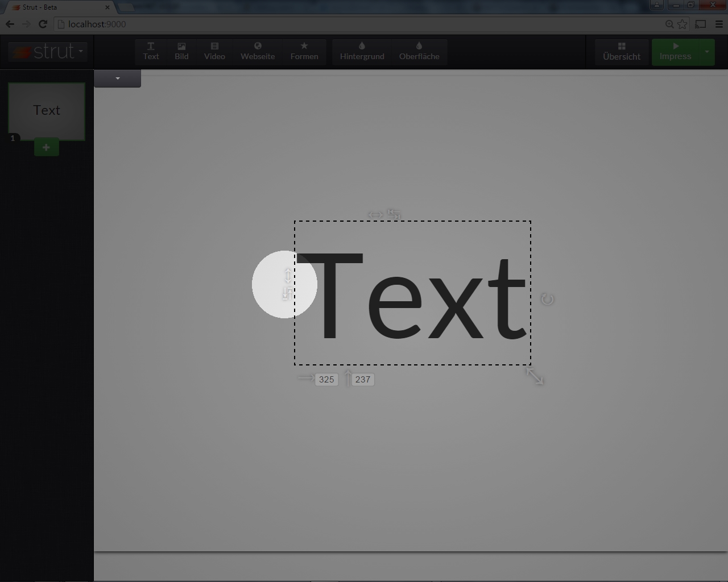Open the Hintergrund background picker

click(x=362, y=51)
